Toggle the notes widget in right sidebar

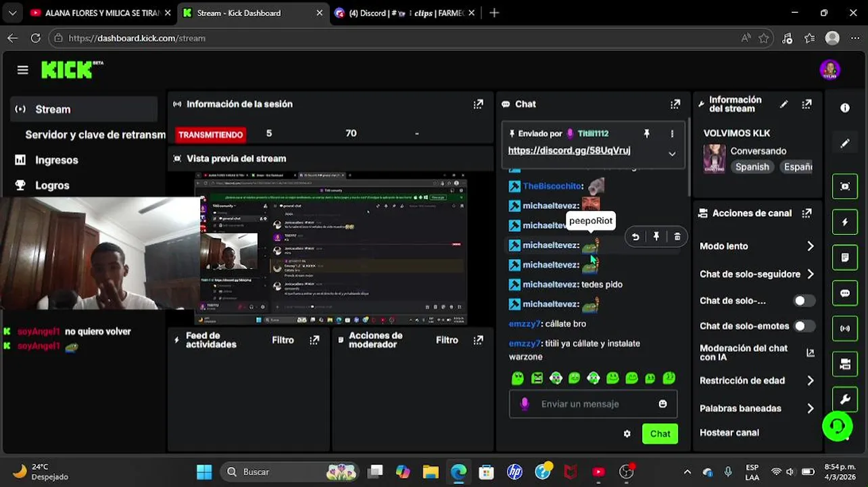pyautogui.click(x=845, y=258)
